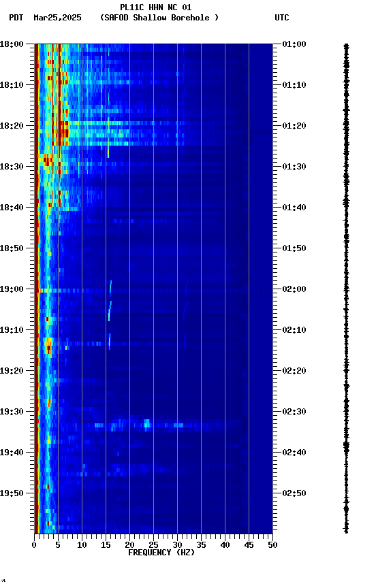The height and width of the screenshot is (588, 376).
Task: Click the 19:00 PDT time label
Action: tap(12, 289)
